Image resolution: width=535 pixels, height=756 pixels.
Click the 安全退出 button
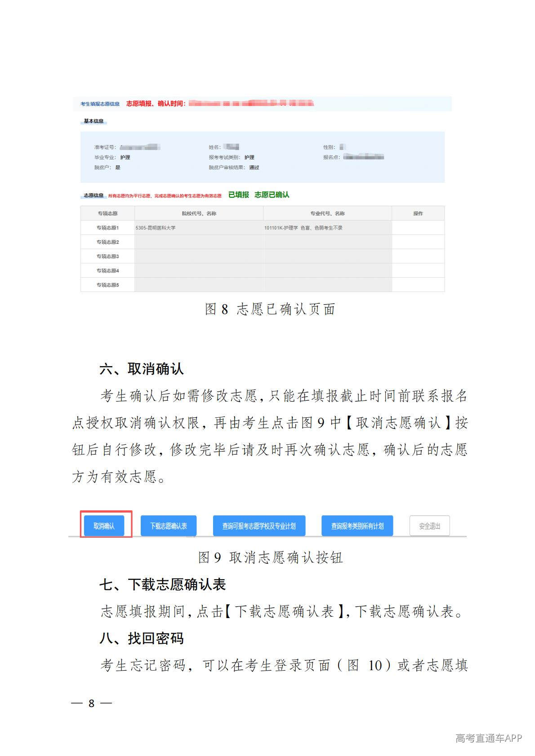coord(430,526)
